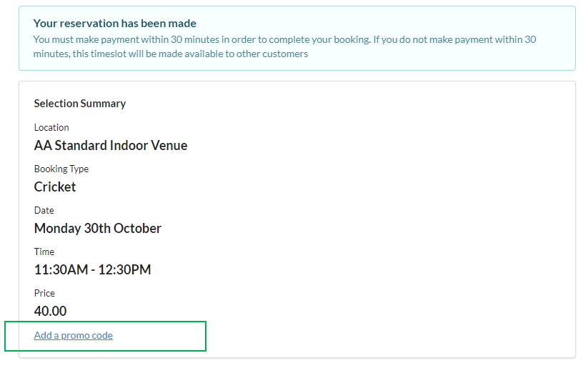Click the Date label
Screen dimensions: 588x368
pyautogui.click(x=44, y=210)
